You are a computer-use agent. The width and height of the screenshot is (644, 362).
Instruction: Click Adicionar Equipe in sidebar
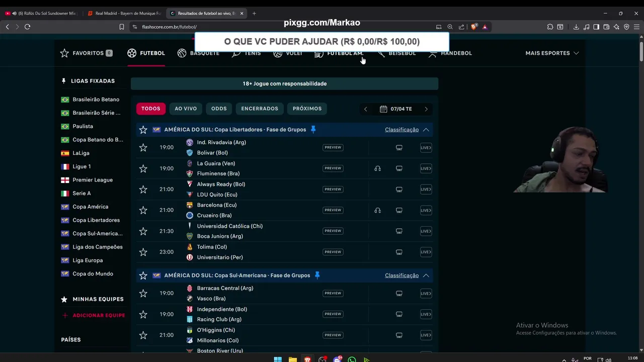(x=94, y=315)
